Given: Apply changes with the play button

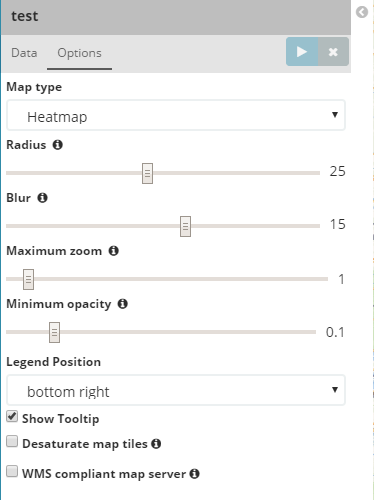Looking at the screenshot, I should point(302,52).
